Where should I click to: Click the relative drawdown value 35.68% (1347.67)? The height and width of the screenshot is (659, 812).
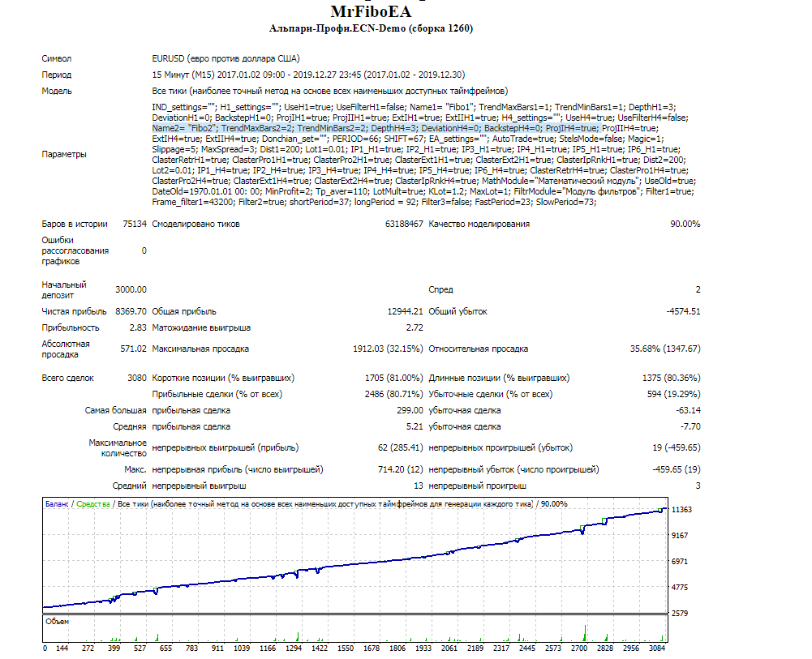coord(665,349)
